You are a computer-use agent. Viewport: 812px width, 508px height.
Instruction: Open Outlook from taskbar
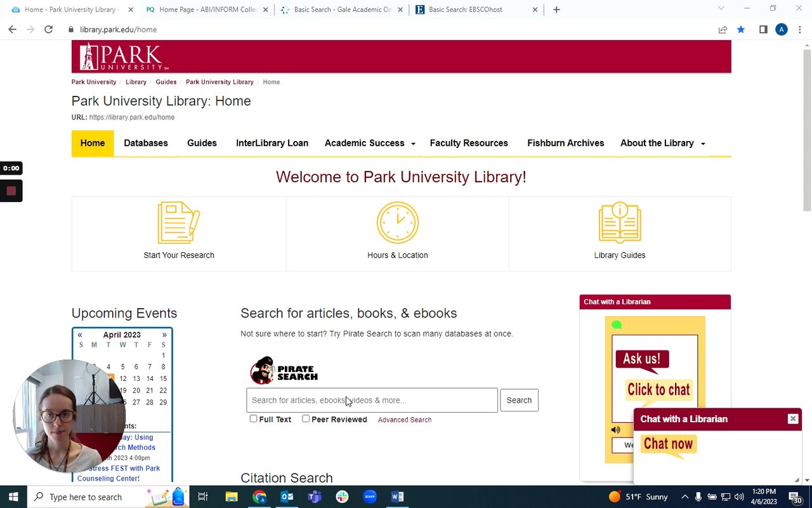pos(287,497)
